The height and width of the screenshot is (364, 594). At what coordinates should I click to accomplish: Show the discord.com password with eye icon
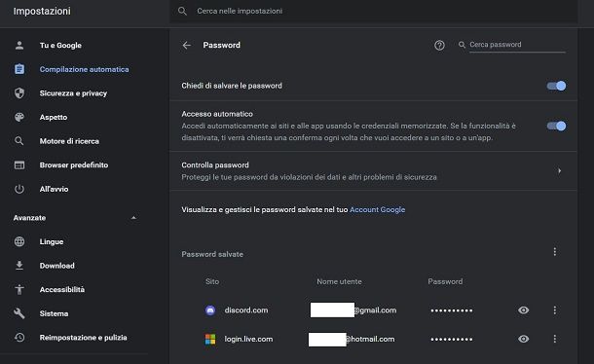point(523,310)
